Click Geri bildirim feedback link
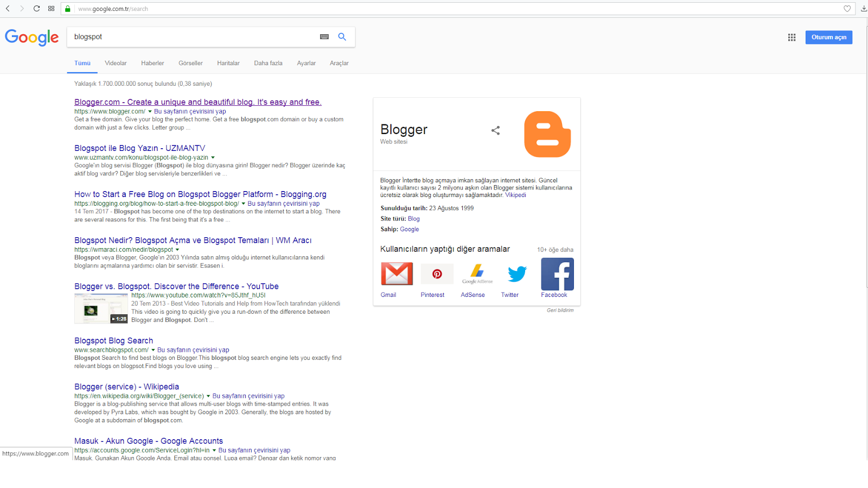 [x=560, y=310]
